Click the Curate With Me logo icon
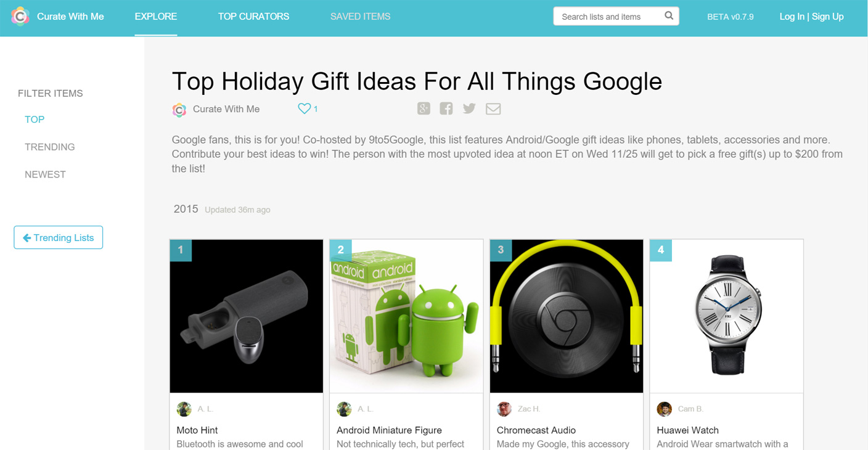 click(x=20, y=17)
